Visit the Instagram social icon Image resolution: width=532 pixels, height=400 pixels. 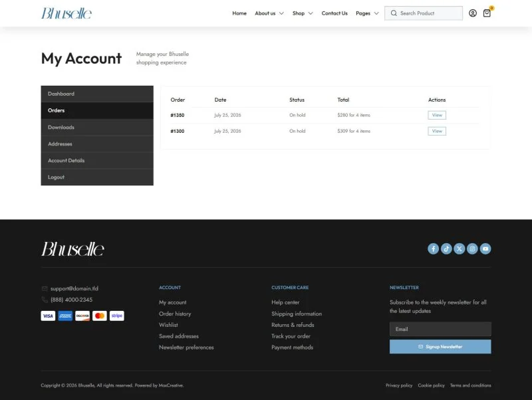pos(472,249)
